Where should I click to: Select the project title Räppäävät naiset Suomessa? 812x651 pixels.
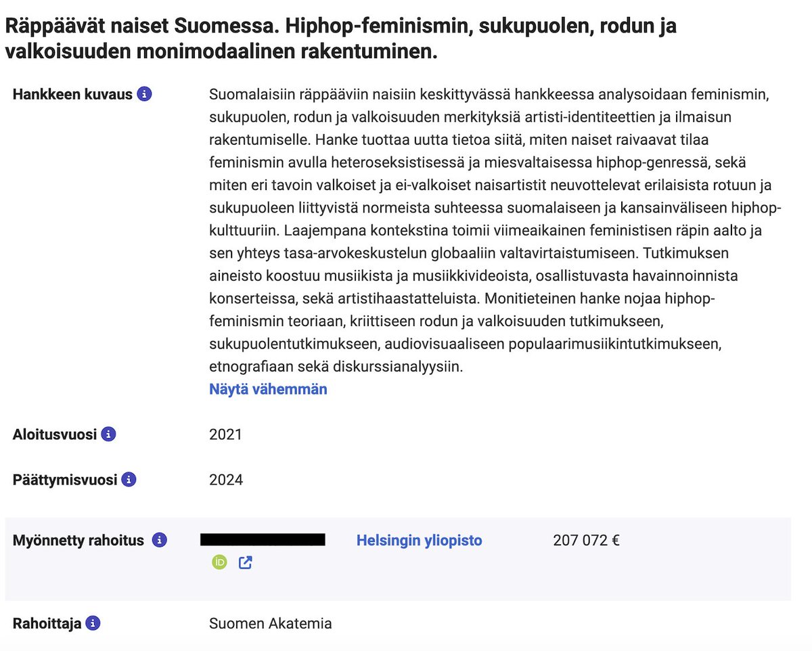(341, 39)
